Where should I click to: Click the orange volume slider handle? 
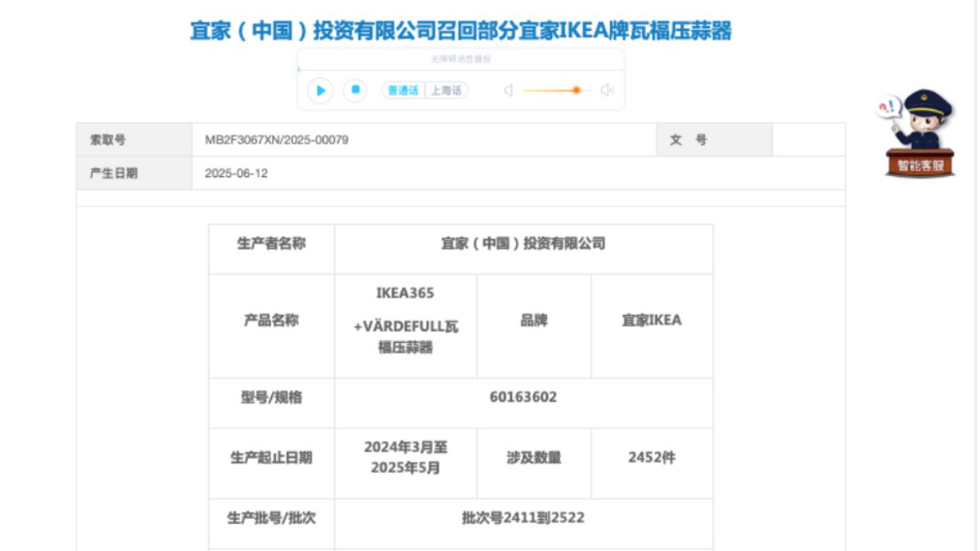[577, 91]
